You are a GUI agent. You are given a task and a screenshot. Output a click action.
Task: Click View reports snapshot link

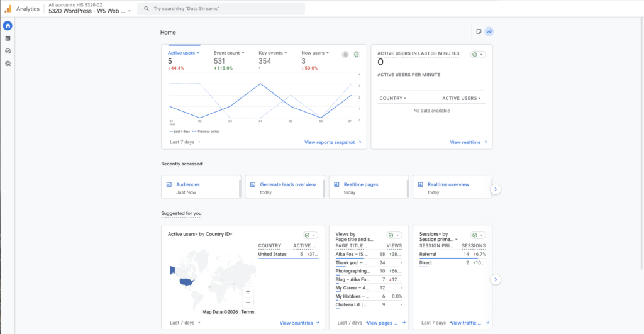[333, 142]
